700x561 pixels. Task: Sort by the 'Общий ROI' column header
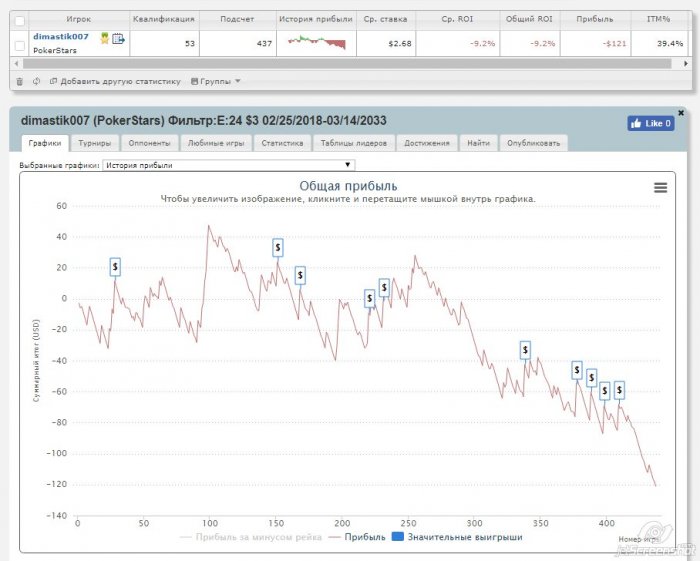click(529, 19)
